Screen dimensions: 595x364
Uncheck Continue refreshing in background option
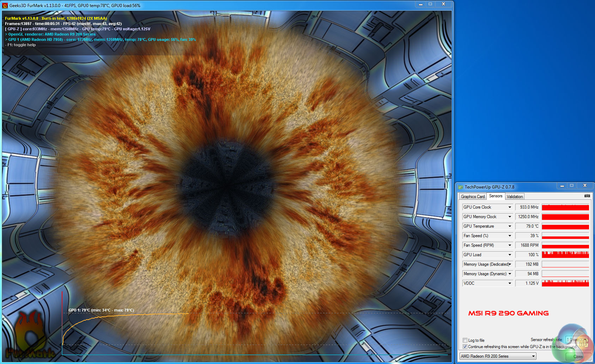(x=465, y=347)
